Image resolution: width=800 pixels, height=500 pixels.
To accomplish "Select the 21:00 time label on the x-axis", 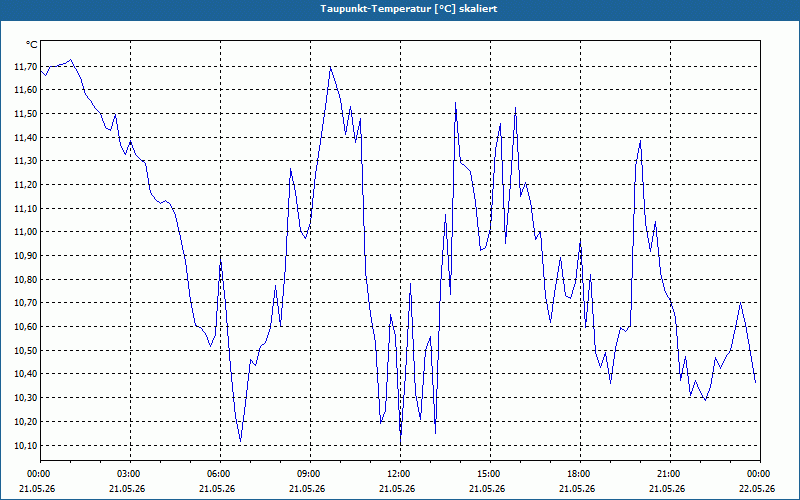I will (x=667, y=474).
